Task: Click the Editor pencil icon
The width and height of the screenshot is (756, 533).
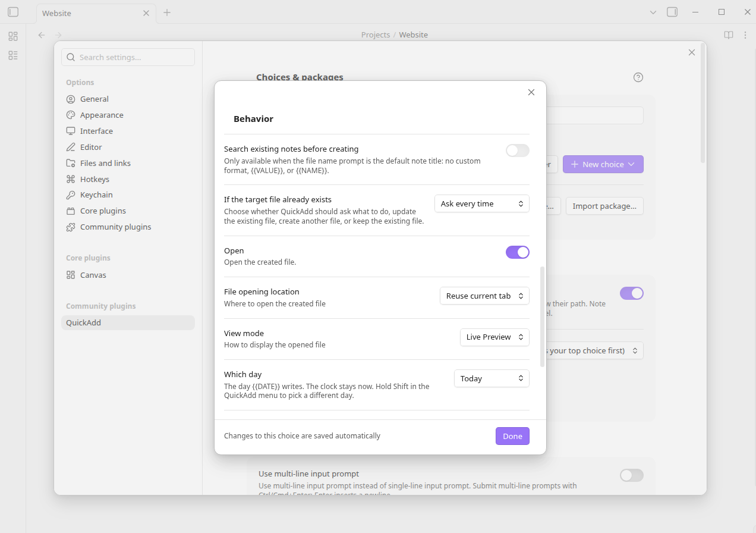Action: [71, 147]
